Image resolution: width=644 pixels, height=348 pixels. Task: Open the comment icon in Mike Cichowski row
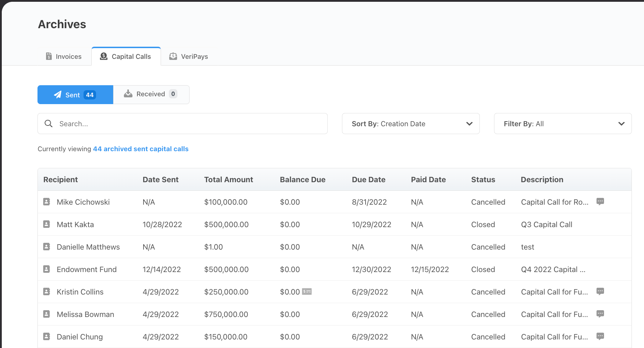[x=600, y=201]
